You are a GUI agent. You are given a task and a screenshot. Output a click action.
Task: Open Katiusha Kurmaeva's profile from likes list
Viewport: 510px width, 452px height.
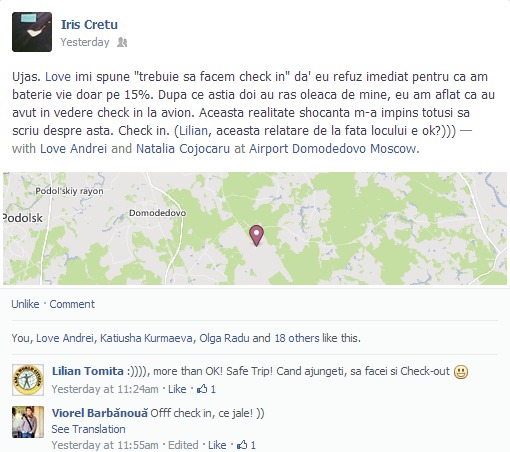click(146, 338)
